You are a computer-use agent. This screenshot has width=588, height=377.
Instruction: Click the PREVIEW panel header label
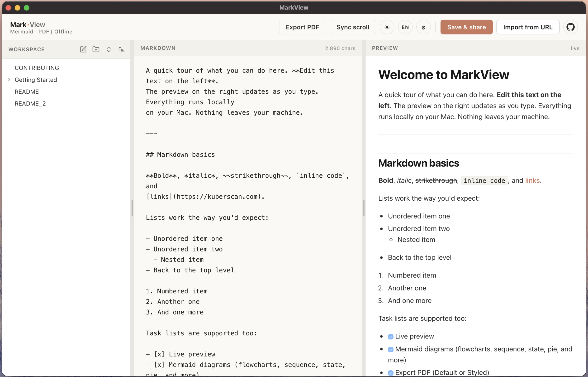click(385, 48)
